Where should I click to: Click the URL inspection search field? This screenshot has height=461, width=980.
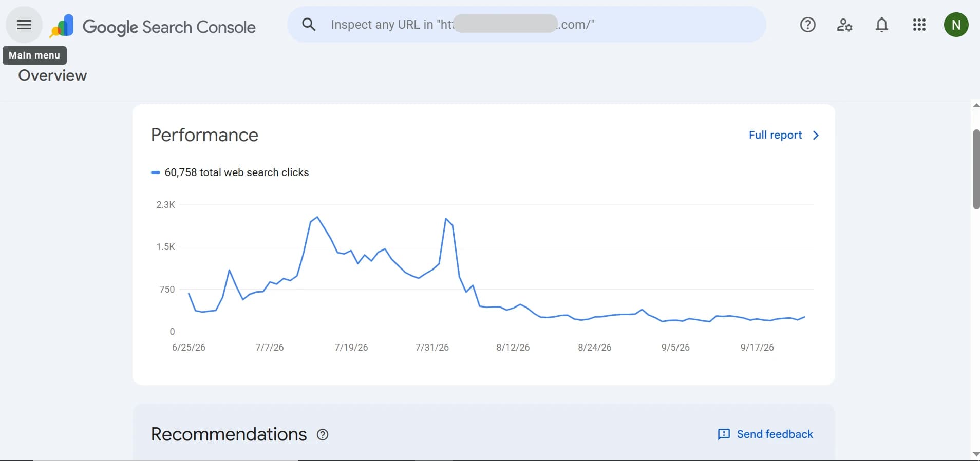(526, 25)
